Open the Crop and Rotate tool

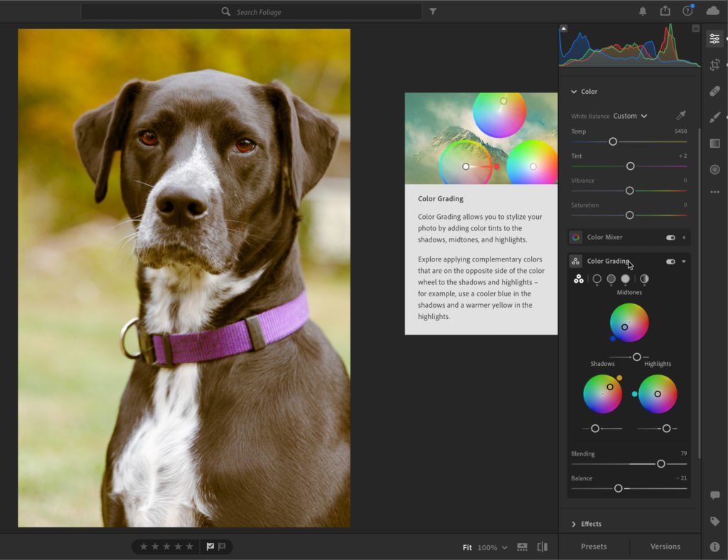tap(714, 65)
